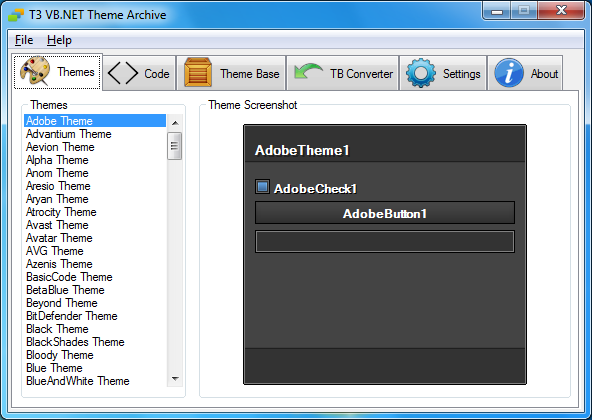Select Advantium Theme in the list

click(95, 134)
